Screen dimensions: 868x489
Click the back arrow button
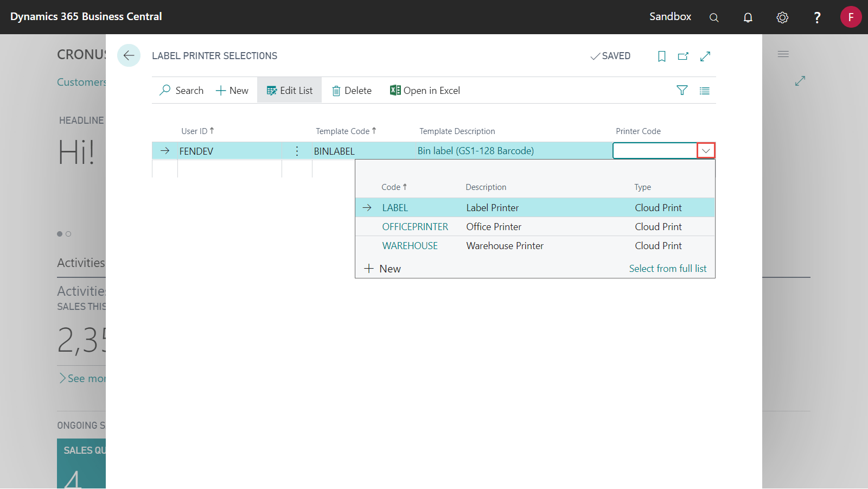[x=129, y=55]
